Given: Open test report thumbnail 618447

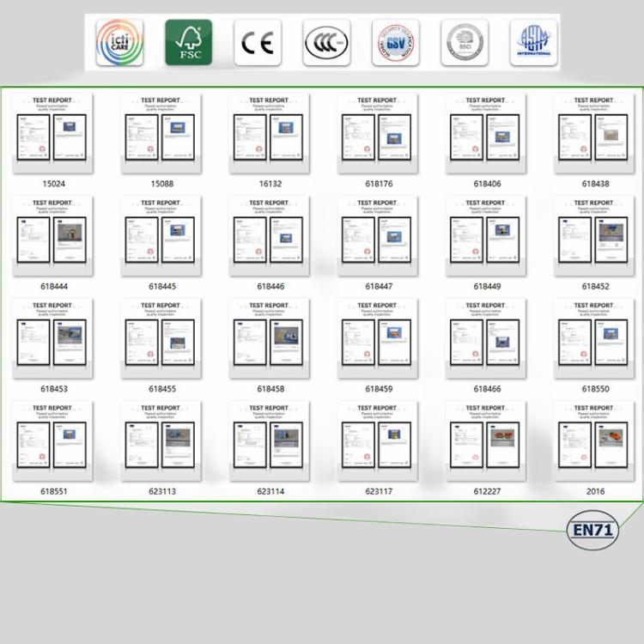Looking at the screenshot, I should [378, 236].
